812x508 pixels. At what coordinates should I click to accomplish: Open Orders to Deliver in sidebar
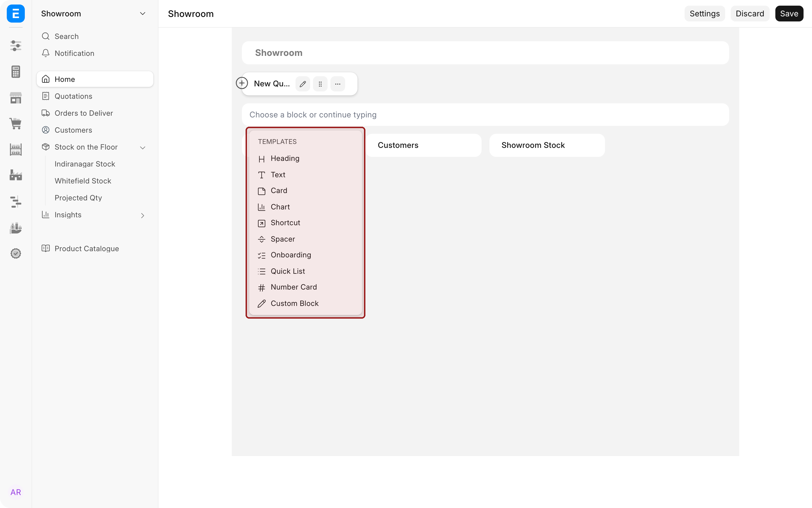click(x=95, y=113)
